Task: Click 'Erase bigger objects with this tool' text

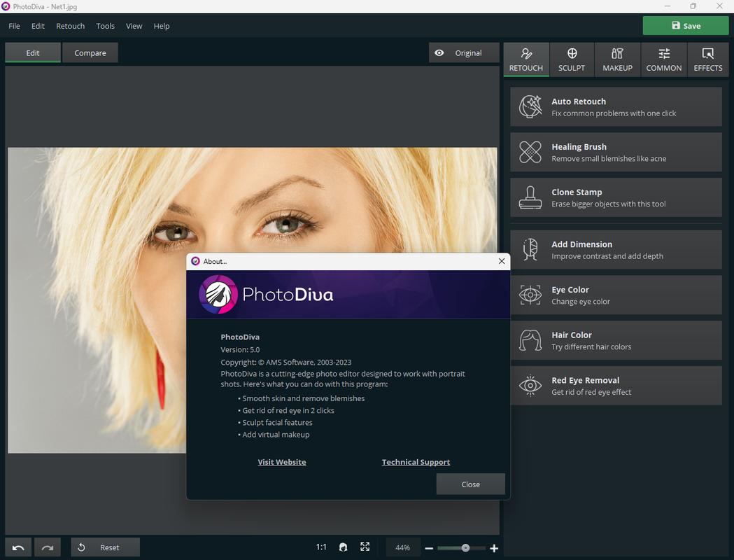Action: pyautogui.click(x=609, y=204)
